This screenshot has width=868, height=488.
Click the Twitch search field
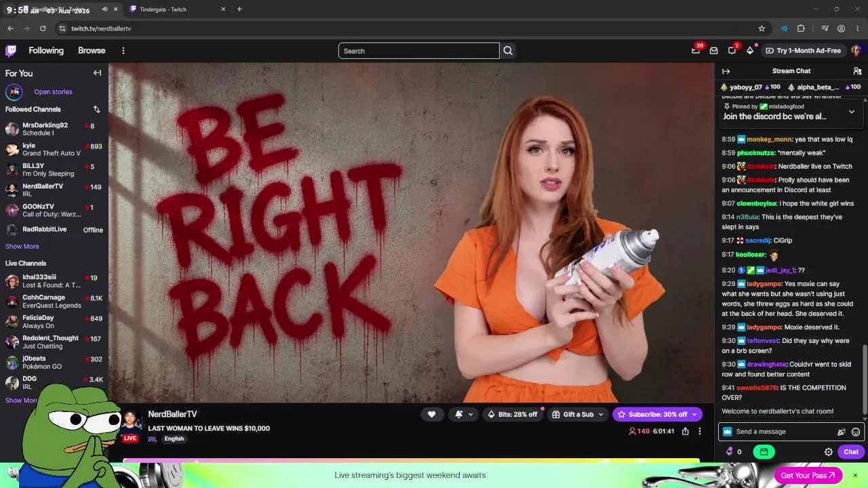(x=419, y=51)
